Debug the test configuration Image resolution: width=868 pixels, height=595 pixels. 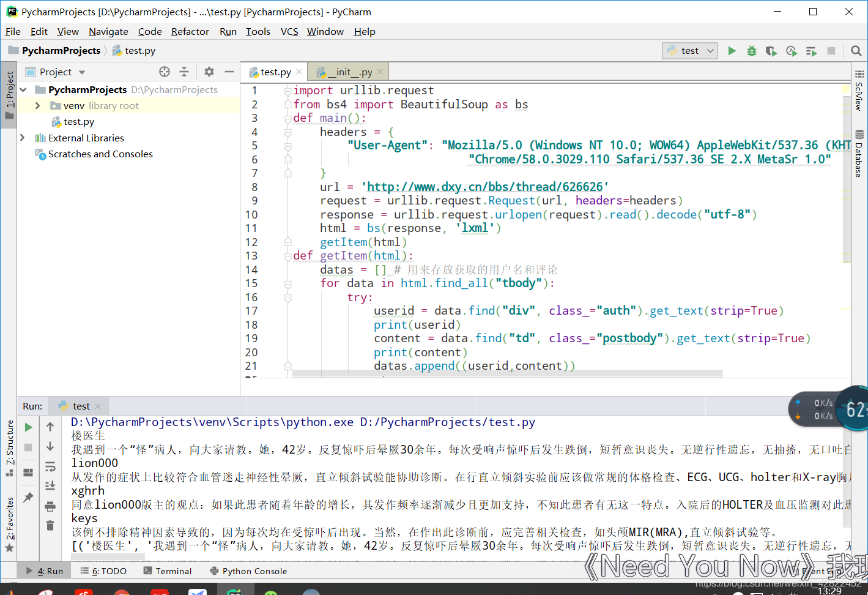752,51
